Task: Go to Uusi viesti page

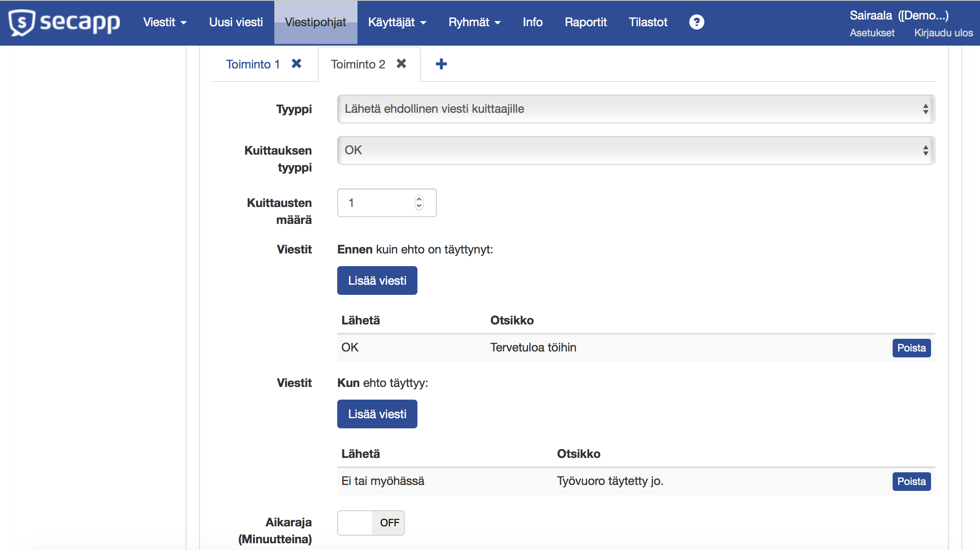Action: [236, 22]
